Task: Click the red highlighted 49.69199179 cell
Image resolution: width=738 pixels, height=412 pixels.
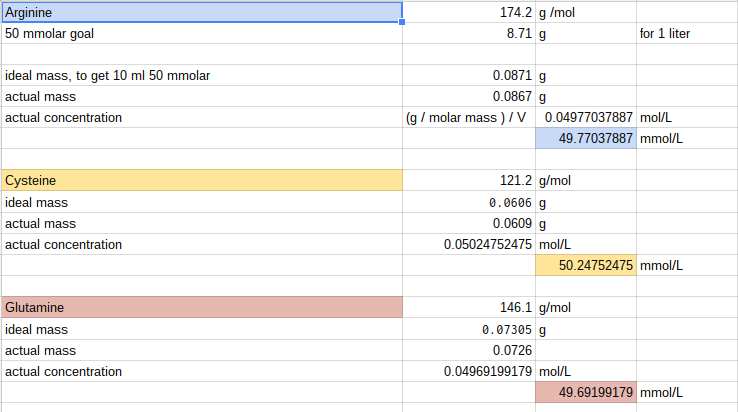Action: (x=586, y=392)
